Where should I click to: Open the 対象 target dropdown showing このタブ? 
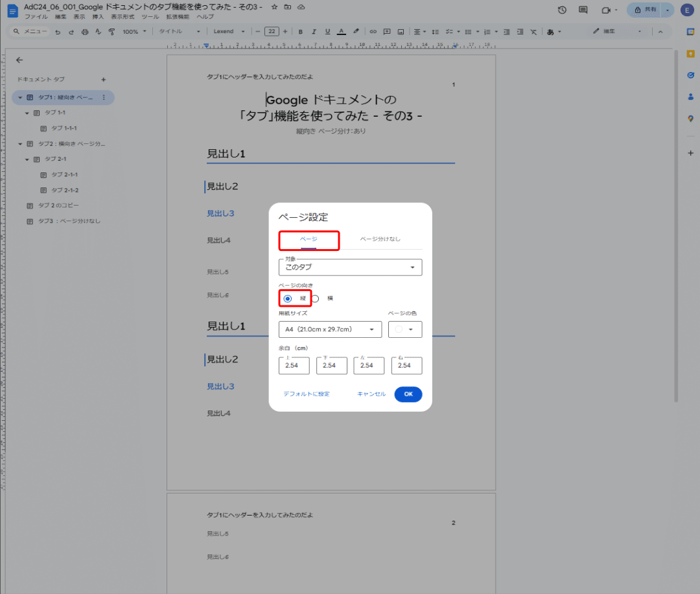point(350,267)
